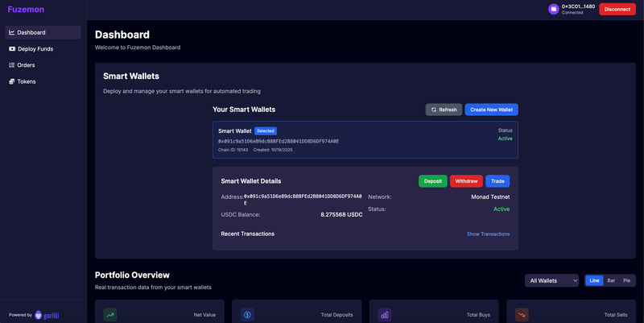The width and height of the screenshot is (644, 323).
Task: Click the Tokens coins icon
Action: pos(12,81)
